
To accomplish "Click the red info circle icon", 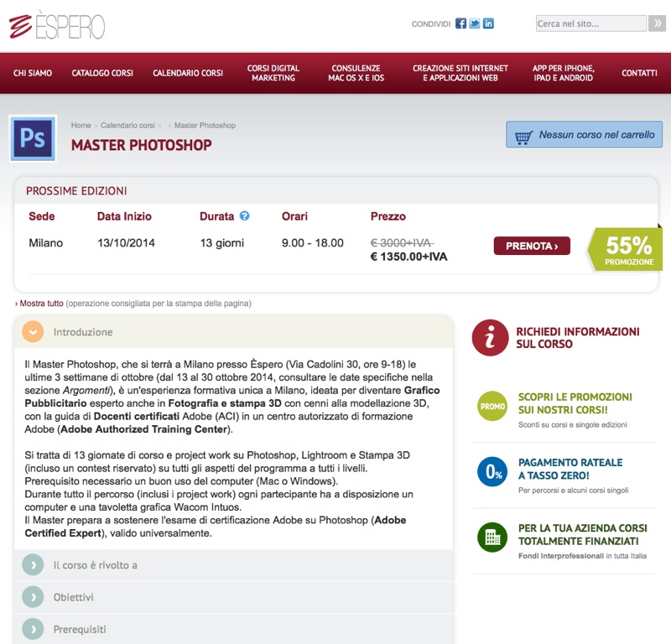I will click(490, 338).
